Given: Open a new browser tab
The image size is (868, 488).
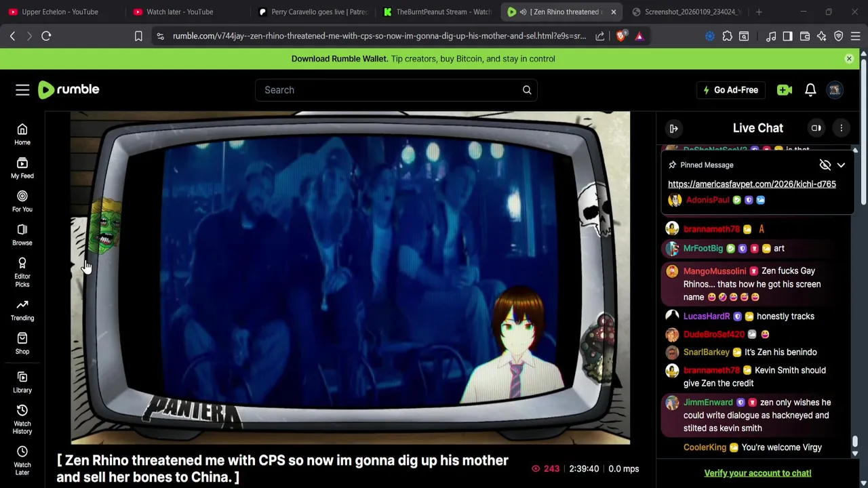Looking at the screenshot, I should [759, 12].
